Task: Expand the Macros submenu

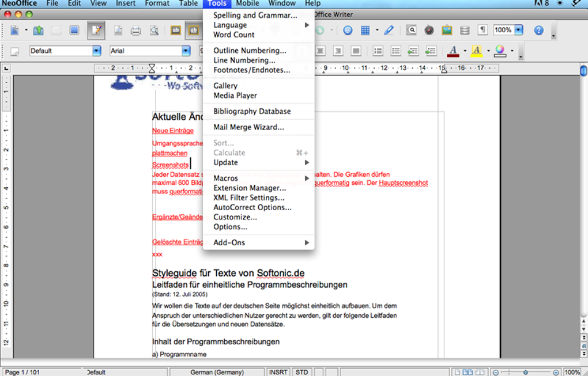Action: (258, 178)
